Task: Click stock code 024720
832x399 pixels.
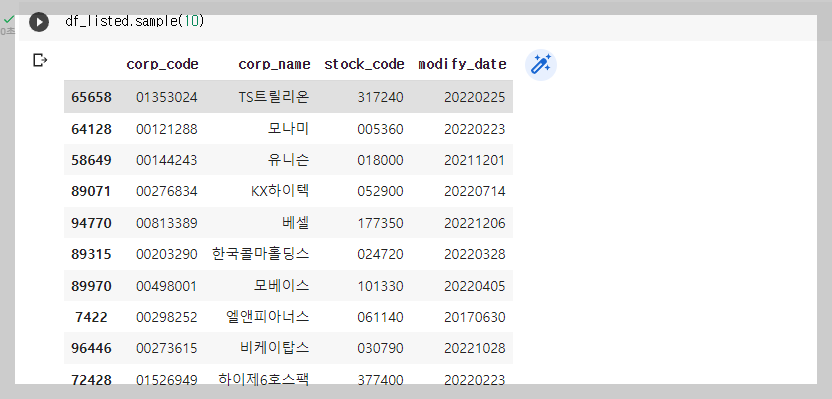Action: [x=380, y=254]
